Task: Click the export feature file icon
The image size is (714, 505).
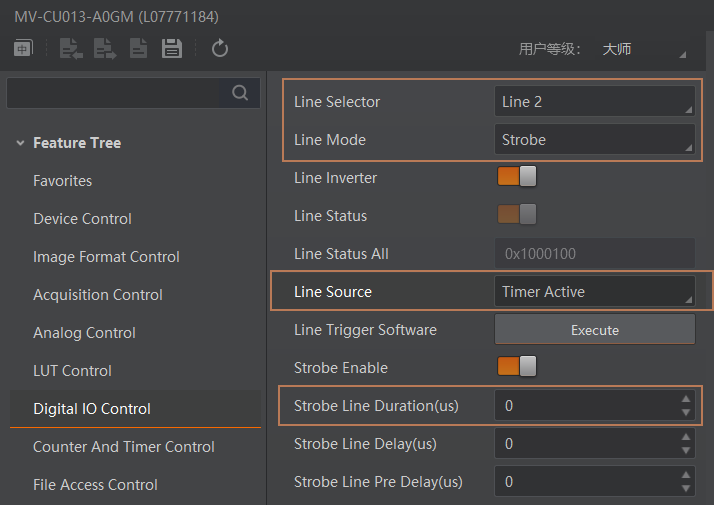Action: click(x=104, y=48)
